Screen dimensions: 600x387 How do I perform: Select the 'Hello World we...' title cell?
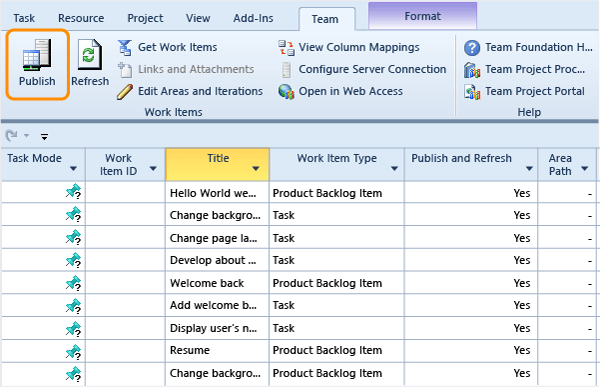click(x=217, y=193)
